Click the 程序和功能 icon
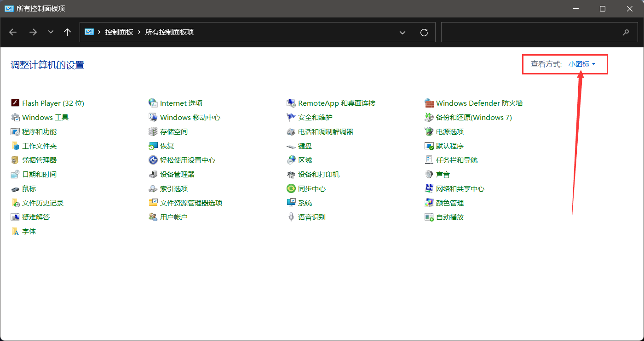 [x=15, y=131]
